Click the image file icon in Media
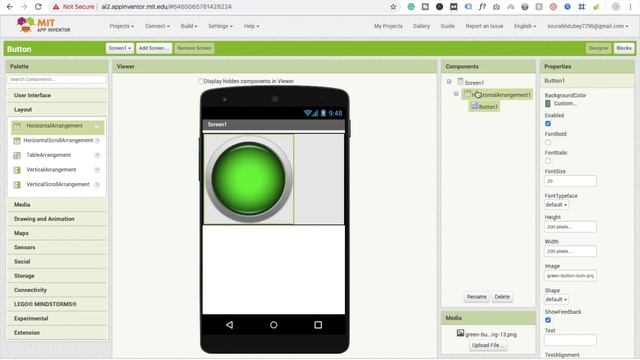The image size is (640, 360). 460,333
